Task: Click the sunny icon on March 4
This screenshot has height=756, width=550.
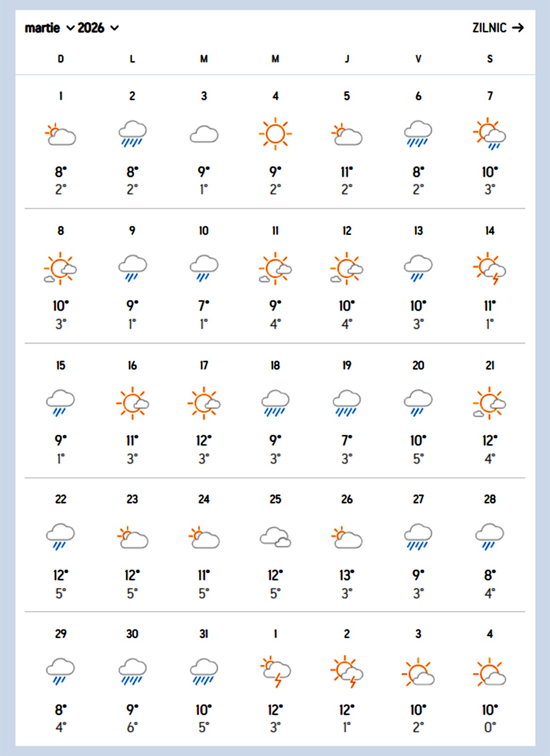Action: (x=275, y=134)
